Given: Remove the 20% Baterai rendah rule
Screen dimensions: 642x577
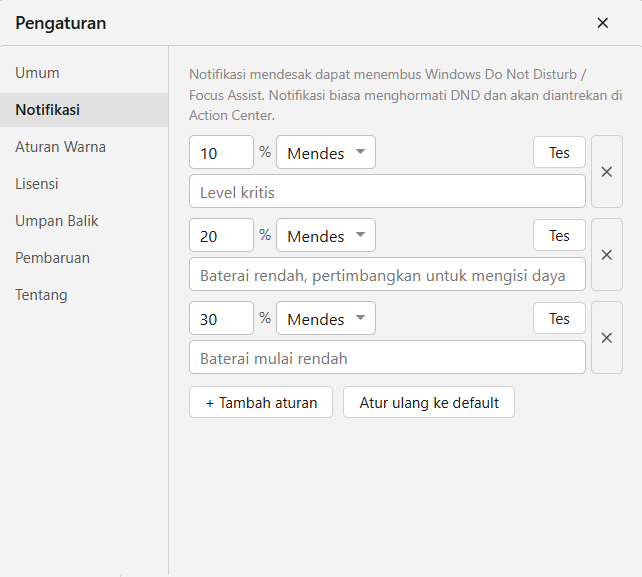Looking at the screenshot, I should (607, 255).
